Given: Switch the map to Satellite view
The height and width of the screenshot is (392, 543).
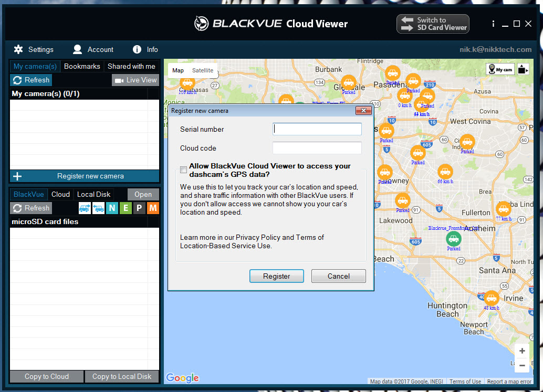Looking at the screenshot, I should [x=203, y=70].
